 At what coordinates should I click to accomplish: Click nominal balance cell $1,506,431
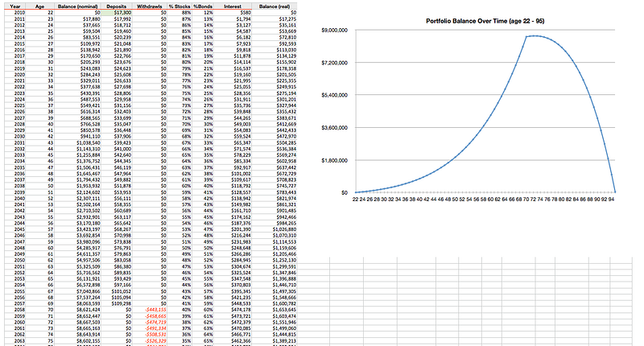[x=78, y=167]
